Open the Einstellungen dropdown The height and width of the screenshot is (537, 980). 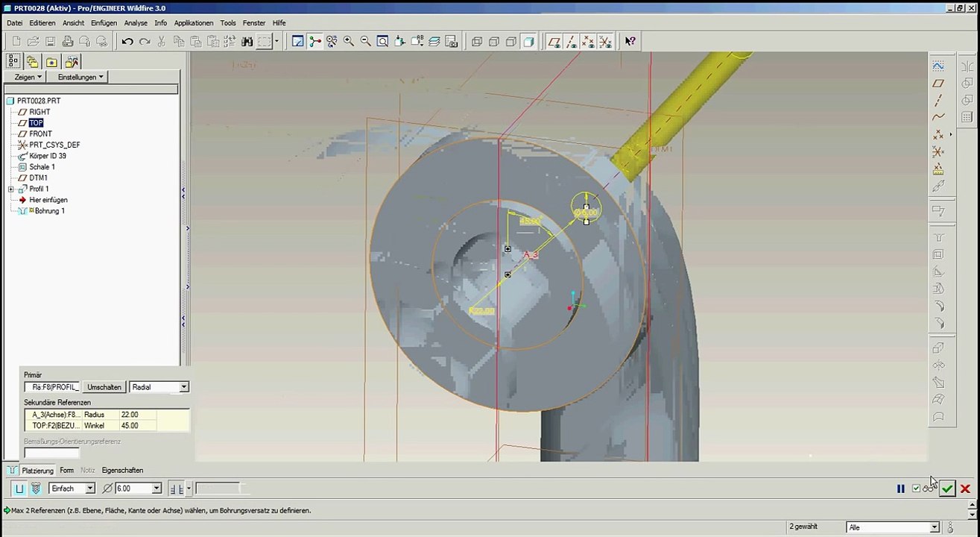point(80,77)
